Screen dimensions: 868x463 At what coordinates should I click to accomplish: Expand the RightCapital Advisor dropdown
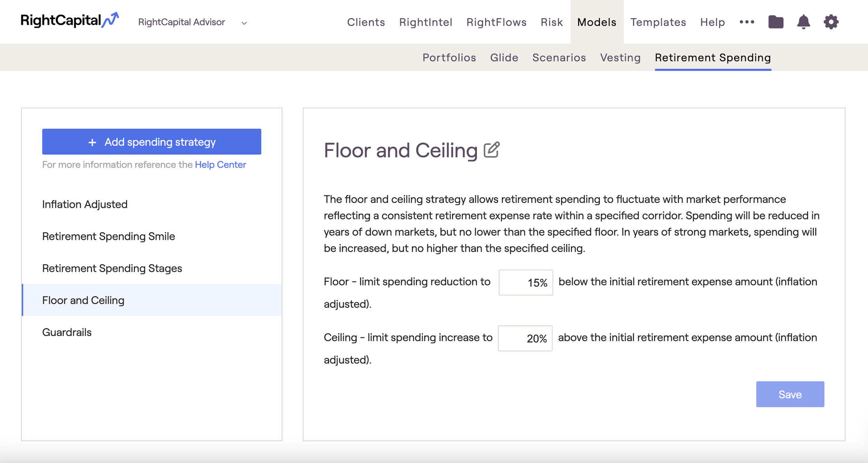click(x=193, y=22)
